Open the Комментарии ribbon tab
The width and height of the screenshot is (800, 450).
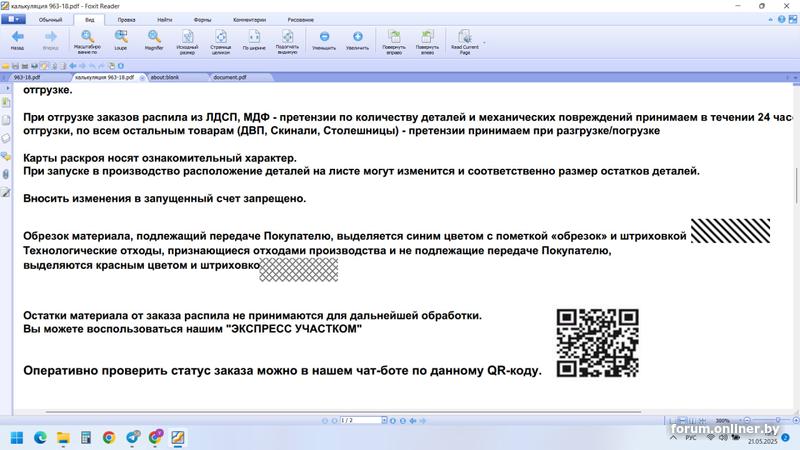click(x=249, y=20)
